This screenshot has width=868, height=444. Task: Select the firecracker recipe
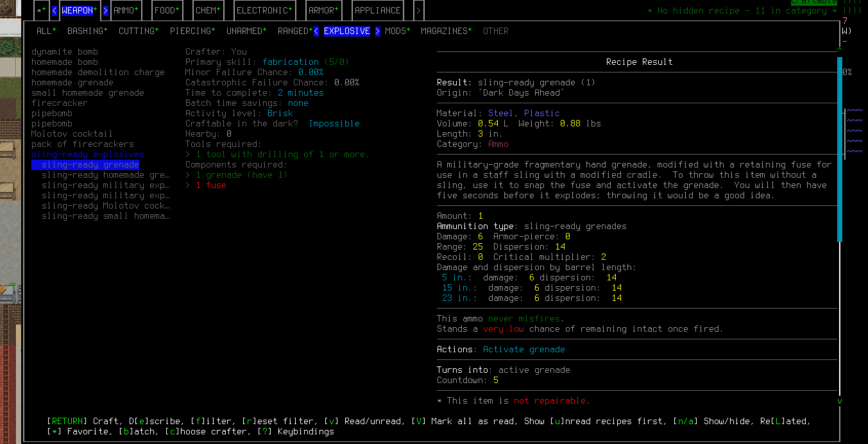60,103
